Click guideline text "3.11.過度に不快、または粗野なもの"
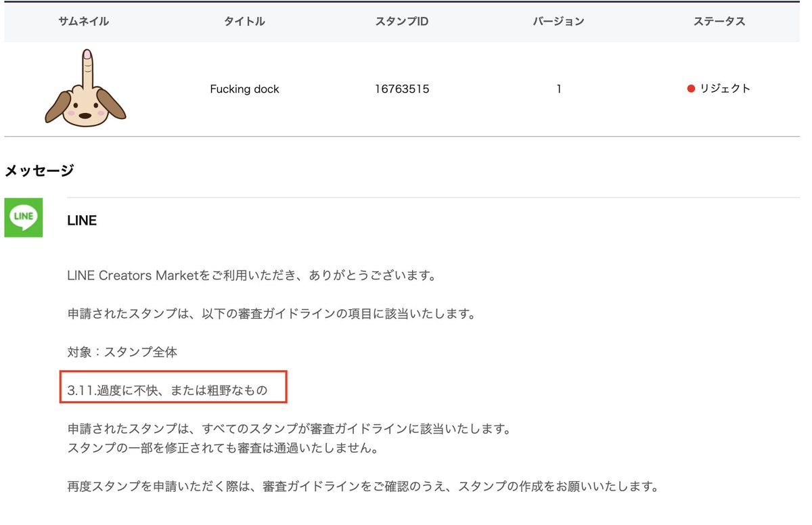The width and height of the screenshot is (812, 525). pyautogui.click(x=168, y=390)
